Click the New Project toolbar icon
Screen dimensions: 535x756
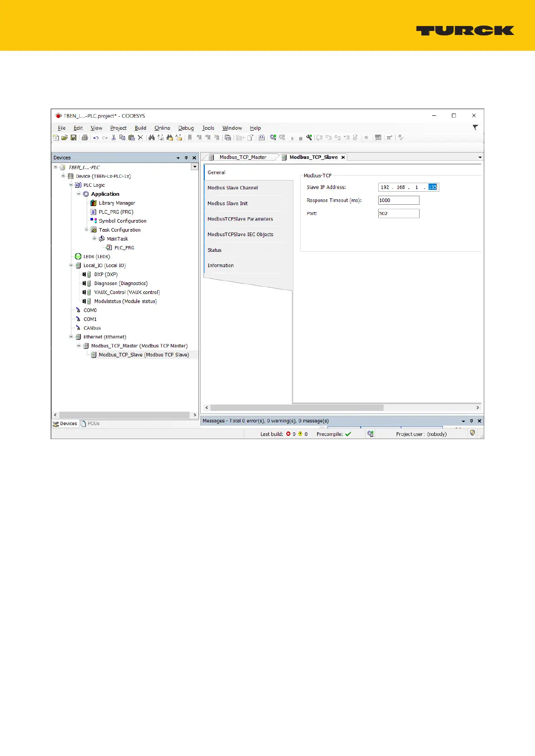[x=56, y=138]
